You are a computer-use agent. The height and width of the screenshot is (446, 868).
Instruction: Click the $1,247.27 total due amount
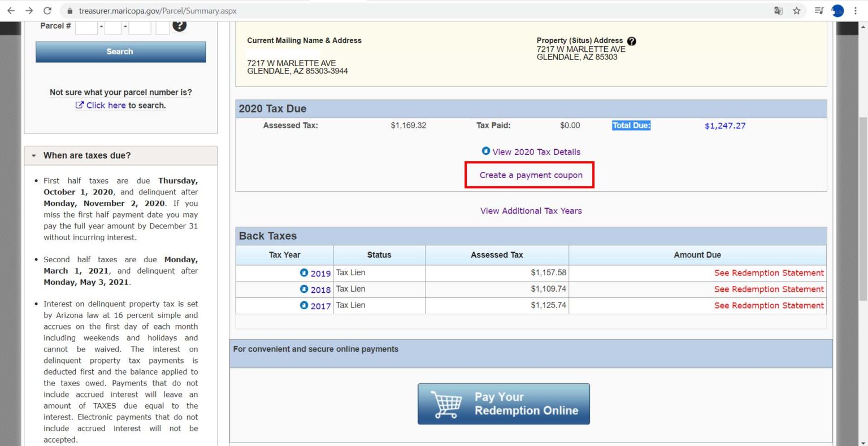point(724,126)
